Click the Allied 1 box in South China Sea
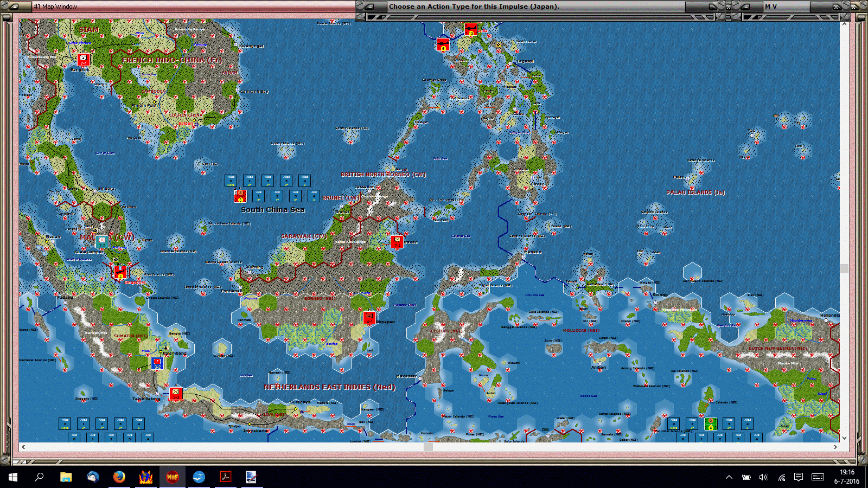Image resolution: width=868 pixels, height=488 pixels. click(250, 181)
